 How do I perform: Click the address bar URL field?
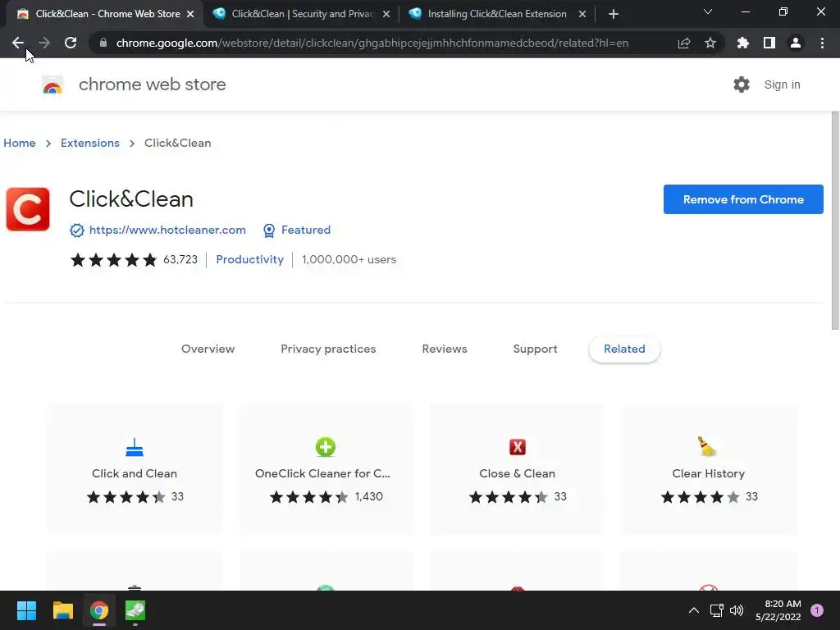point(372,43)
